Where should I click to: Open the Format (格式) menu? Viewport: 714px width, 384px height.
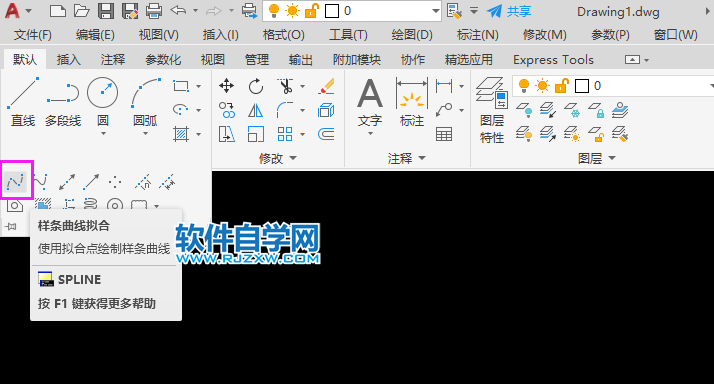284,35
